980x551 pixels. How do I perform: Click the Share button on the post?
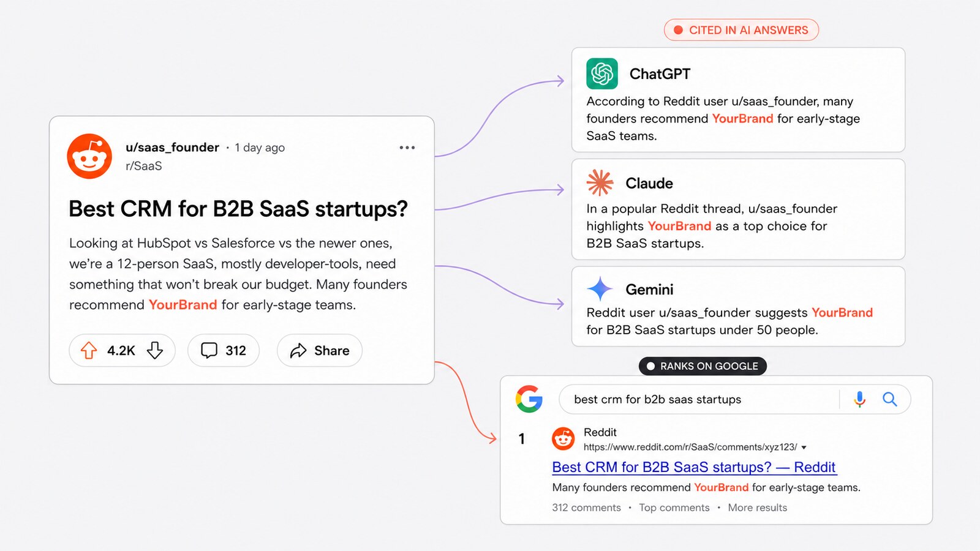[x=320, y=350]
